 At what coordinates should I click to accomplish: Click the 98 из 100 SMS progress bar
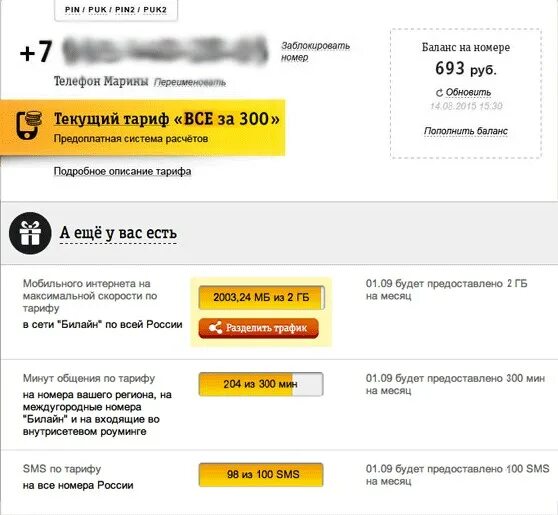pos(261,474)
